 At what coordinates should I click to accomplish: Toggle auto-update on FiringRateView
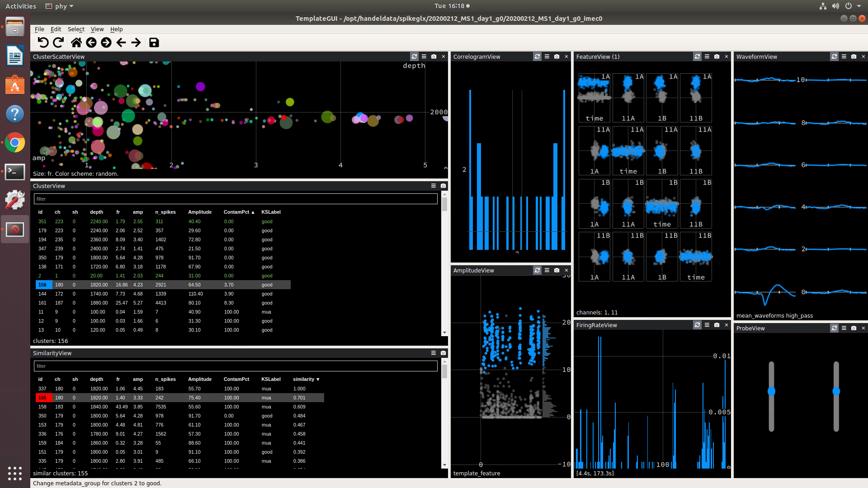pyautogui.click(x=697, y=325)
